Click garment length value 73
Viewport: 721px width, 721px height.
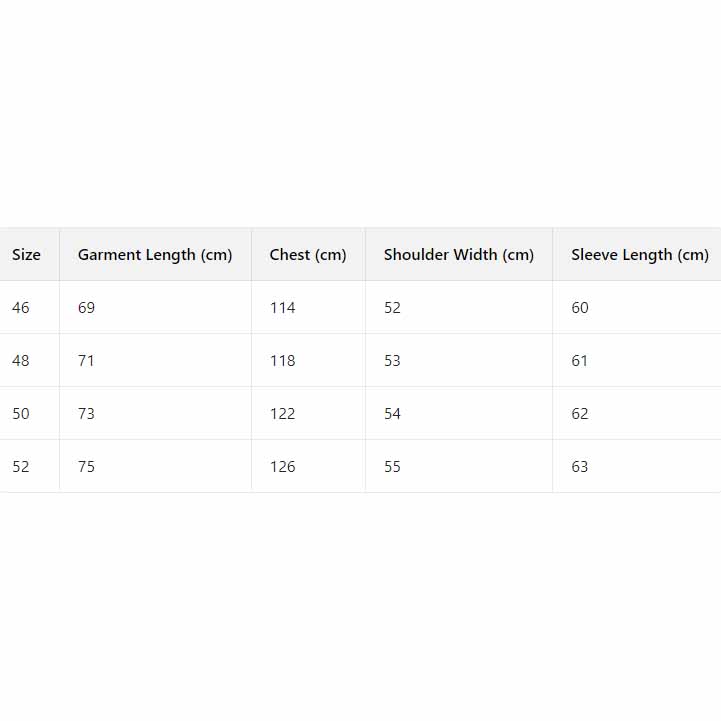[87, 414]
